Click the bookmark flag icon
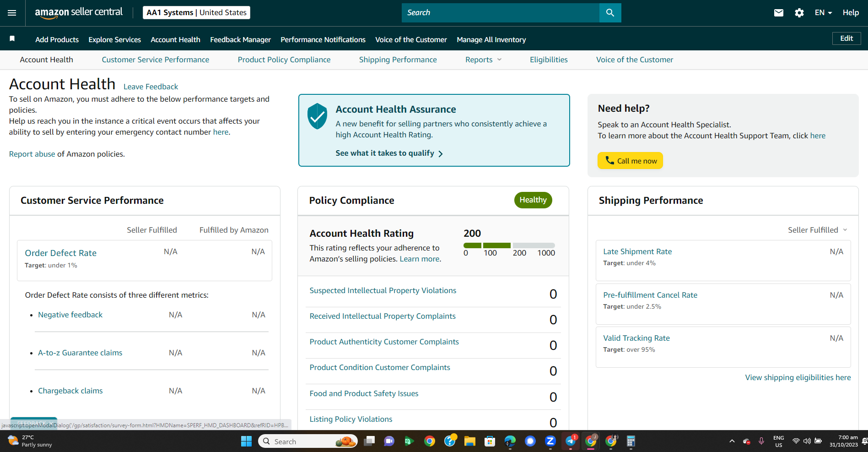The image size is (868, 452). click(x=12, y=39)
